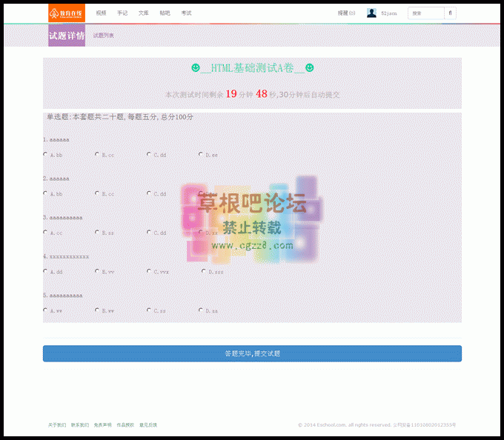Open the 手记 menu item
The height and width of the screenshot is (440, 504).
pos(122,13)
